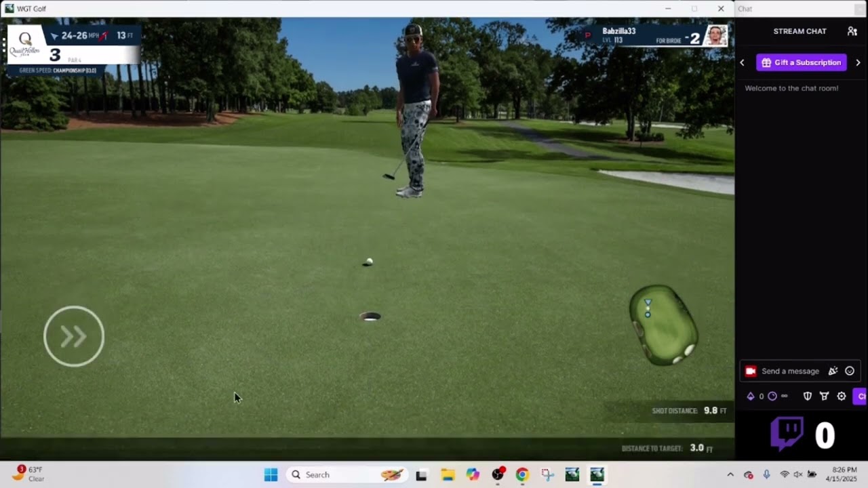
Task: Open the clock showing 8:26 PM
Action: (x=841, y=474)
